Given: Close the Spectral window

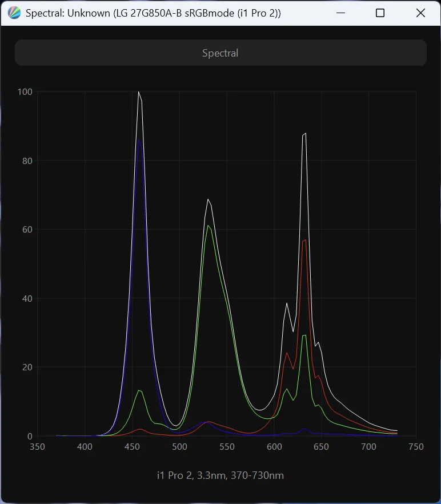Looking at the screenshot, I should [420, 13].
